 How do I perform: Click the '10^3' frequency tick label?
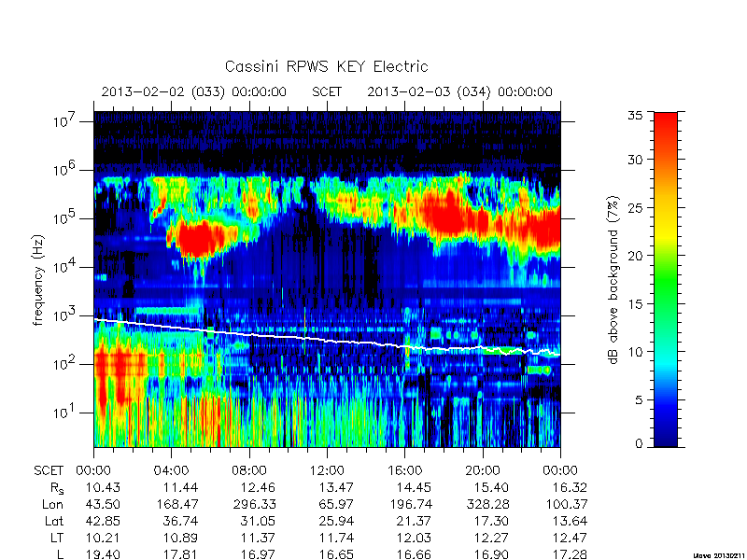point(63,315)
